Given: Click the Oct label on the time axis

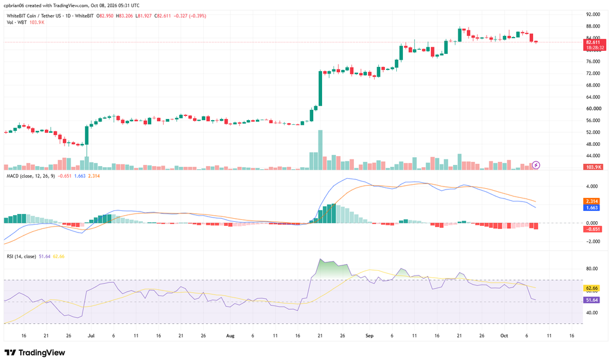Looking at the screenshot, I should click(x=504, y=335).
